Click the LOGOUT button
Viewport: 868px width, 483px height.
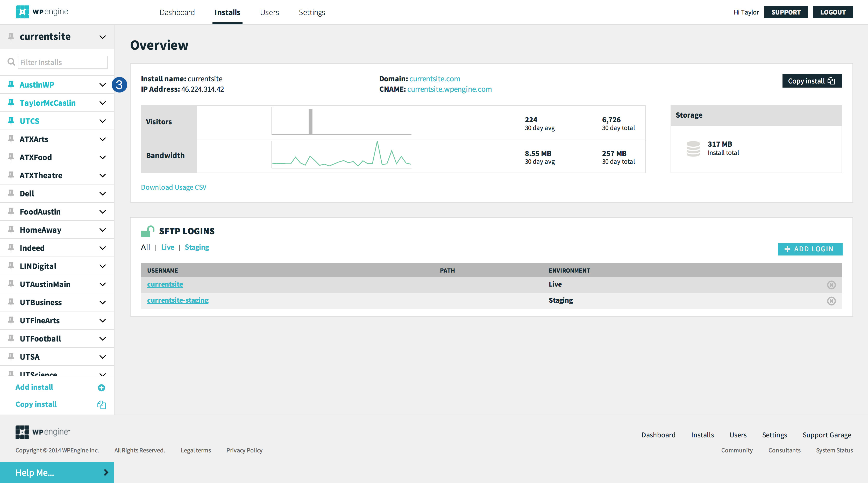[x=833, y=12]
